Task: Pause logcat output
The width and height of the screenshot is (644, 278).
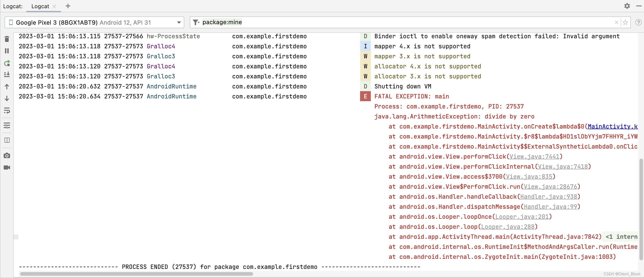Action: tap(7, 51)
